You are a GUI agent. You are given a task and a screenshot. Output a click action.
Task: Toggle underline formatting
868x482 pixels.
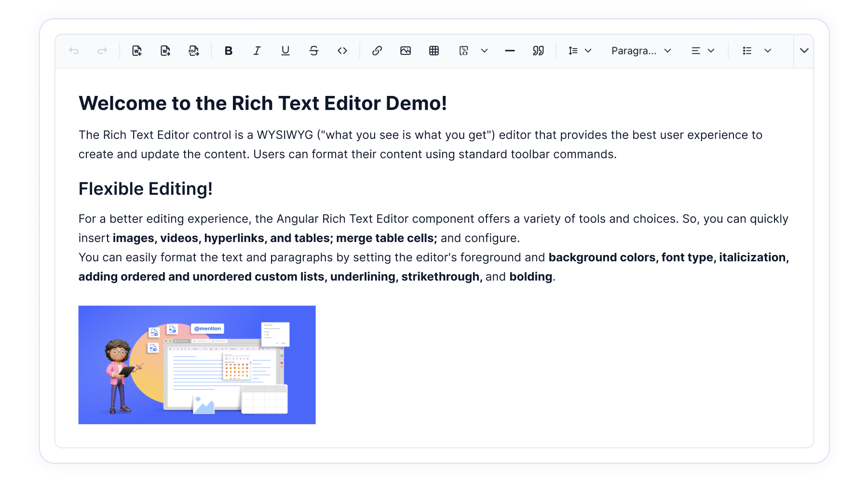point(285,51)
